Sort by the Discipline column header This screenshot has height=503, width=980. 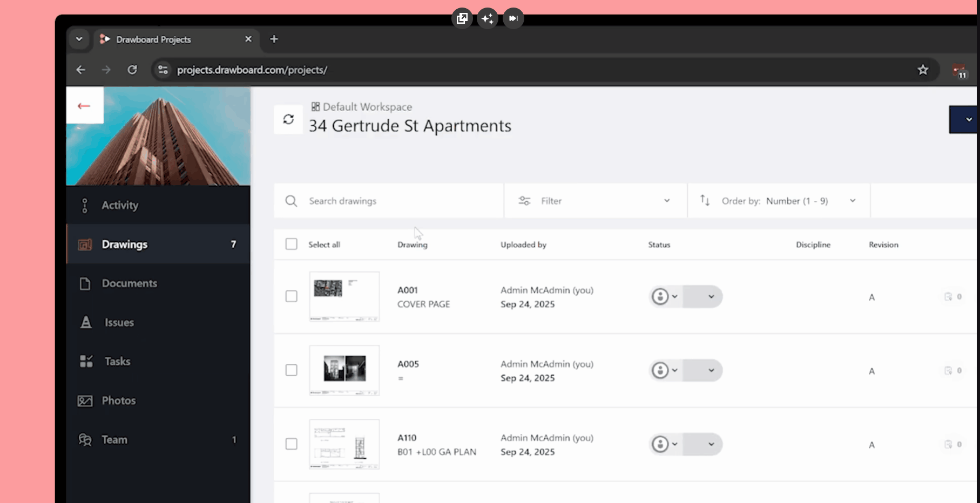click(813, 244)
